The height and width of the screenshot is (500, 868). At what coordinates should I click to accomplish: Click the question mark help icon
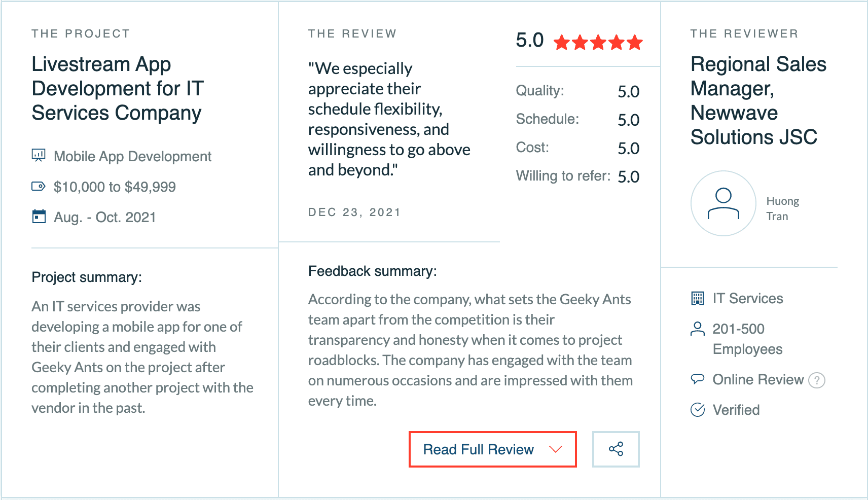coord(816,380)
